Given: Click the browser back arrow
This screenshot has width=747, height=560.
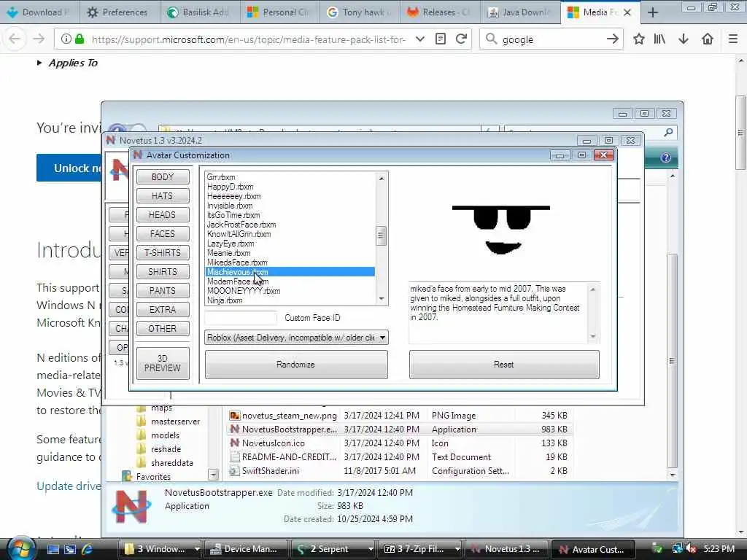Looking at the screenshot, I should [15, 39].
